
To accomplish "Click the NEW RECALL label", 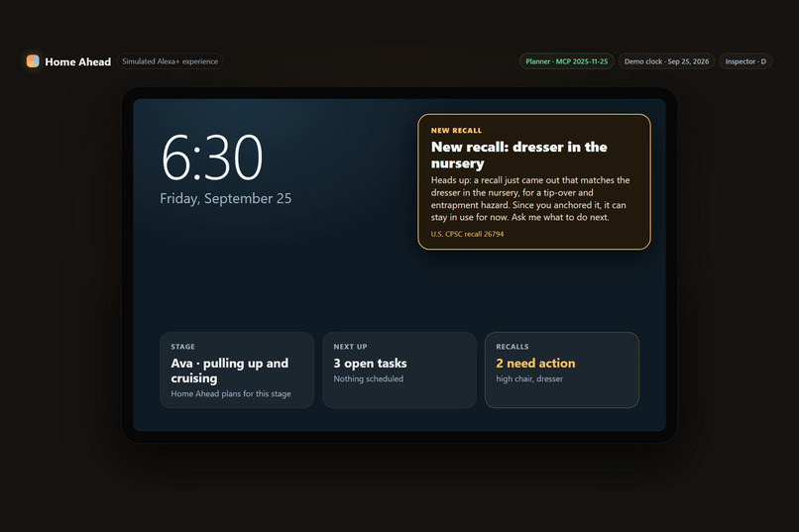I will 456,131.
